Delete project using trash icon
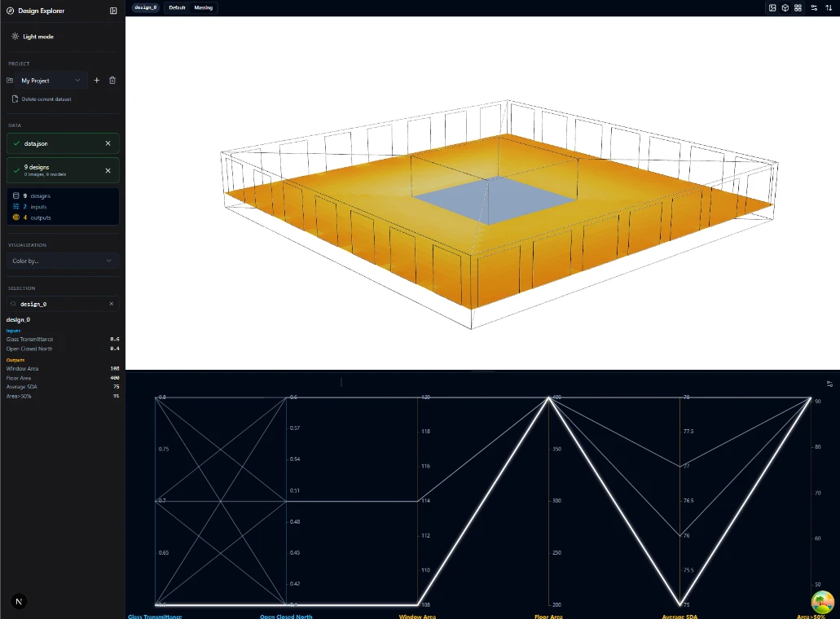Image resolution: width=840 pixels, height=619 pixels. (112, 81)
